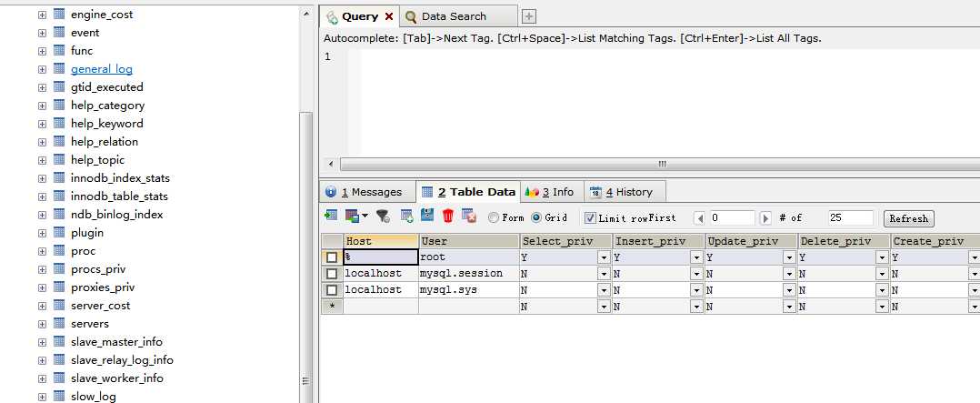Open the 2 Table Data tab
980x403 pixels.
pos(469,192)
